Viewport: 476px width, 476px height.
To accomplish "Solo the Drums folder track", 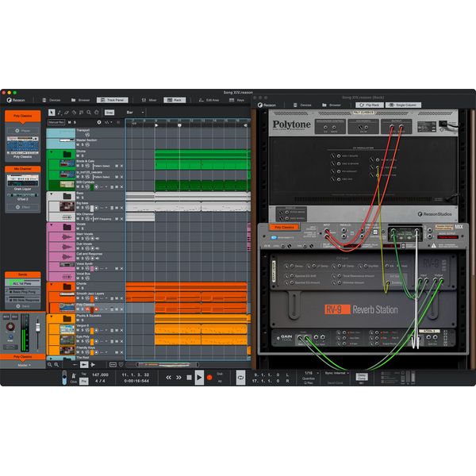I will (x=83, y=155).
